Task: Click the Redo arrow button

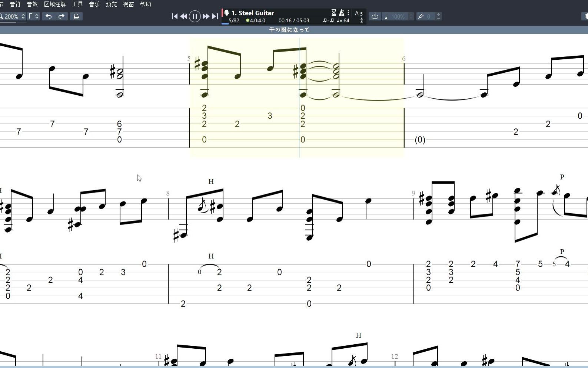Action: [x=62, y=16]
